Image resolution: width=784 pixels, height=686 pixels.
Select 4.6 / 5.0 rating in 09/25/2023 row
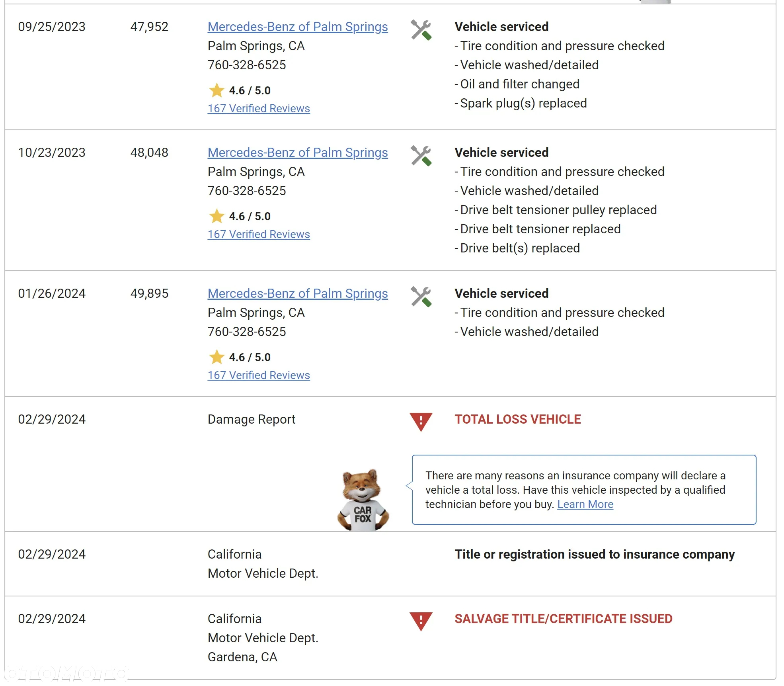click(x=250, y=90)
